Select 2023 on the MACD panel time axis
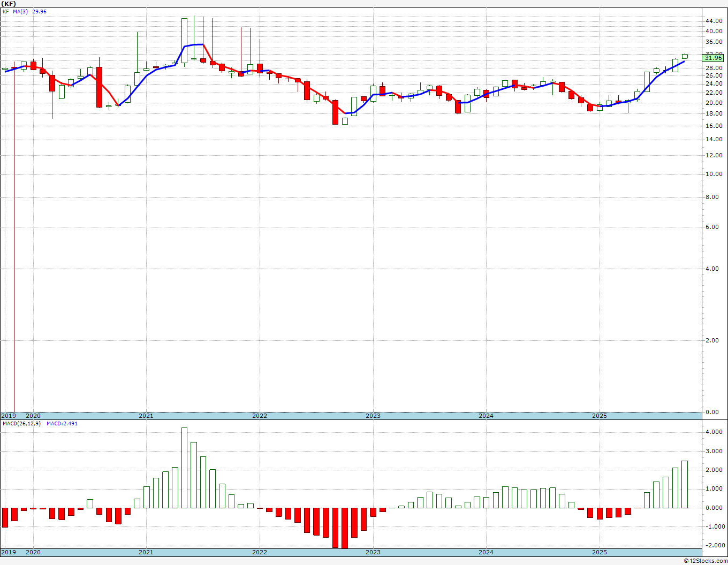The image size is (728, 565). 373,552
